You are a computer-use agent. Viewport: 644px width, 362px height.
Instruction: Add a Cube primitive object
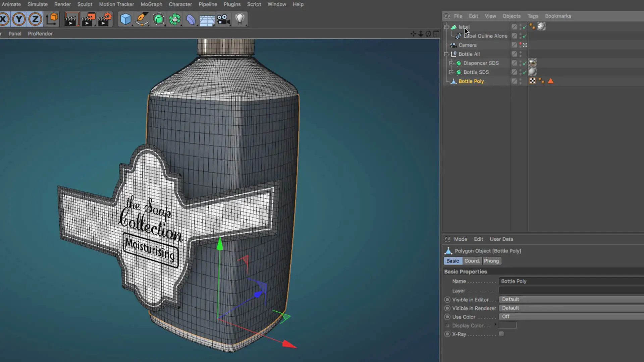pos(126,19)
